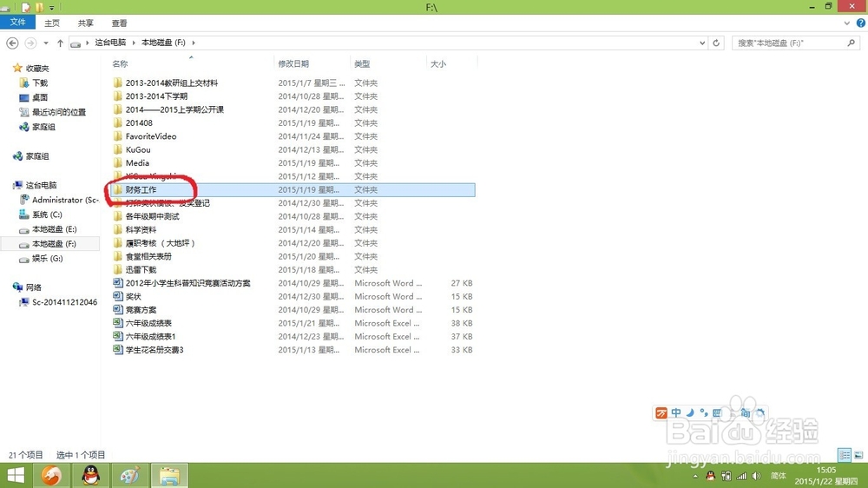Open QQ penguin from taskbar
868x488 pixels.
(x=91, y=475)
